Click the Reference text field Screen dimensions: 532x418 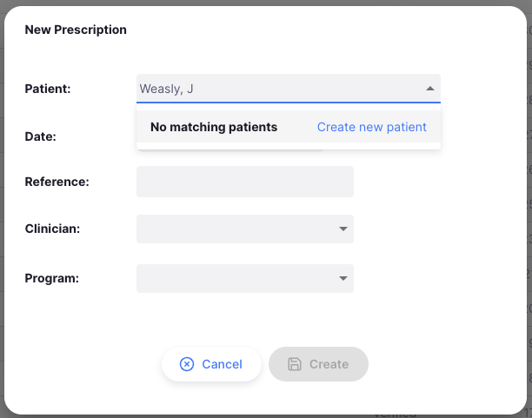pos(244,182)
